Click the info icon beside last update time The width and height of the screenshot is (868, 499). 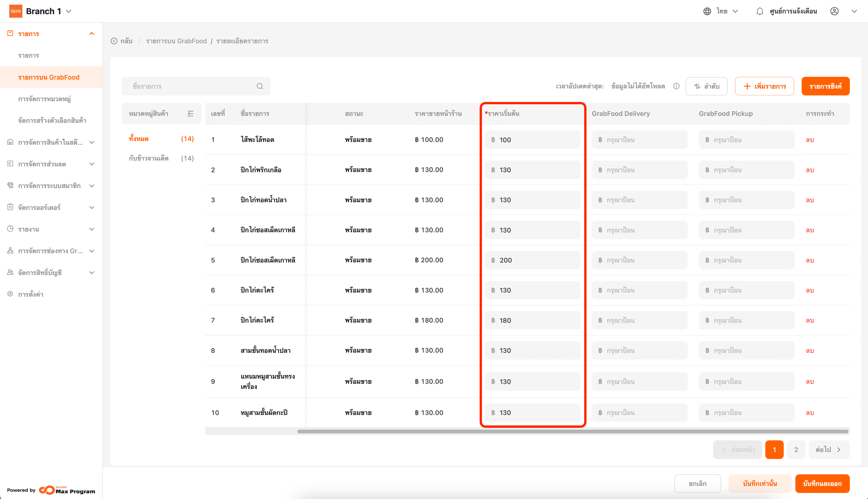pyautogui.click(x=676, y=86)
